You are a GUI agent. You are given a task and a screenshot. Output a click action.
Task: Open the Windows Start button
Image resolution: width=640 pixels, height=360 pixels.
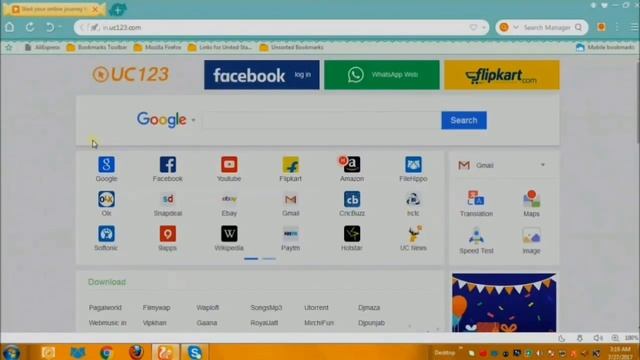point(11,352)
